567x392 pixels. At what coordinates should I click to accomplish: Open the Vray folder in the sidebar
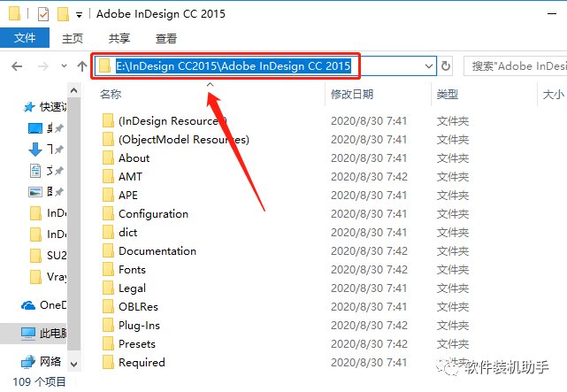48,277
